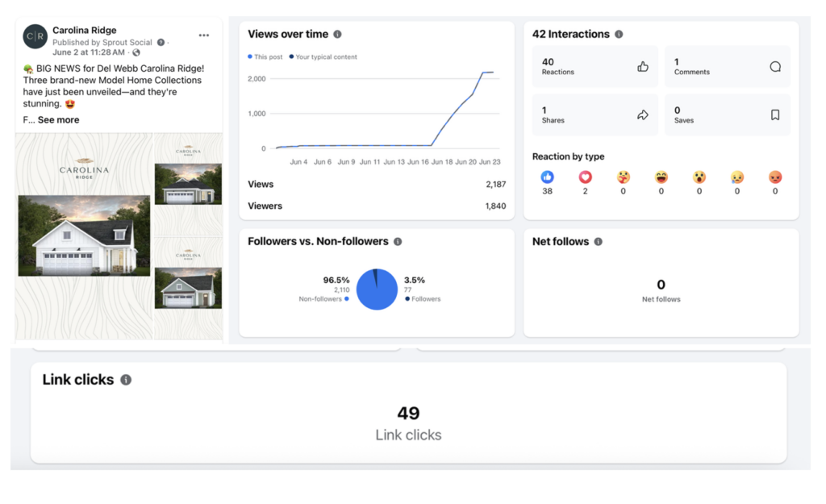Image resolution: width=826 pixels, height=504 pixels.
Task: Click the thumbs-up icon in Reactions card
Action: 643,66
